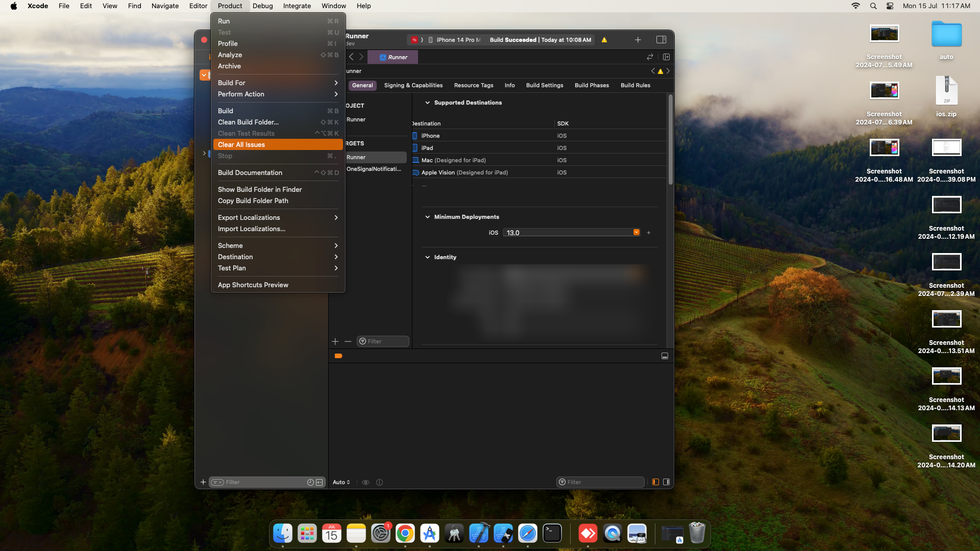Open Xcode hammer icon in the Dock
The height and width of the screenshot is (551, 980).
[x=478, y=534]
